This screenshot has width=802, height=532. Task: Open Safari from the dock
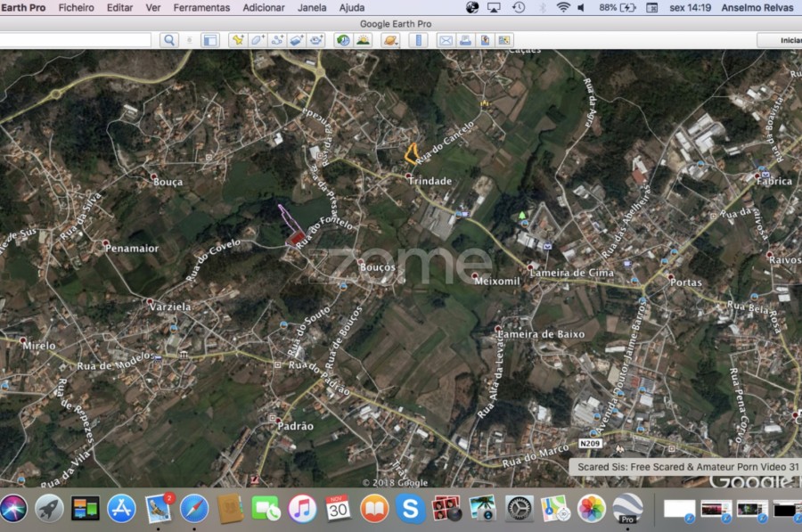[x=194, y=509]
